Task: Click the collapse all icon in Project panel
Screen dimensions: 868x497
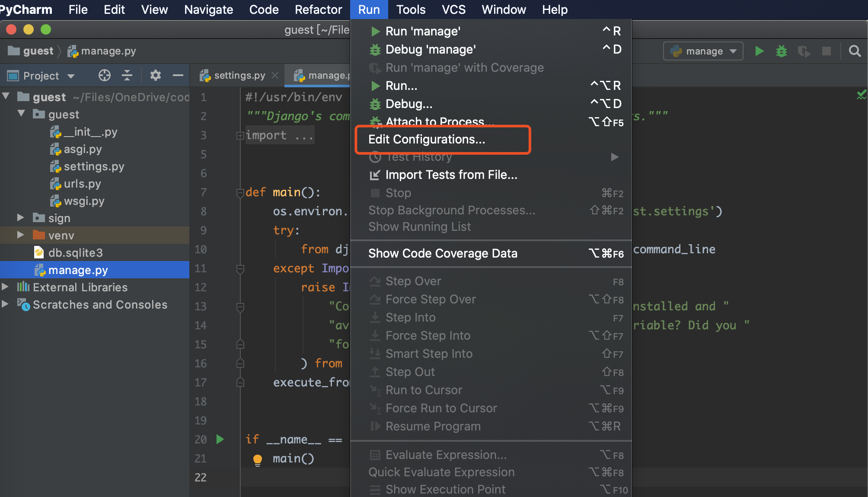Action: coord(127,76)
